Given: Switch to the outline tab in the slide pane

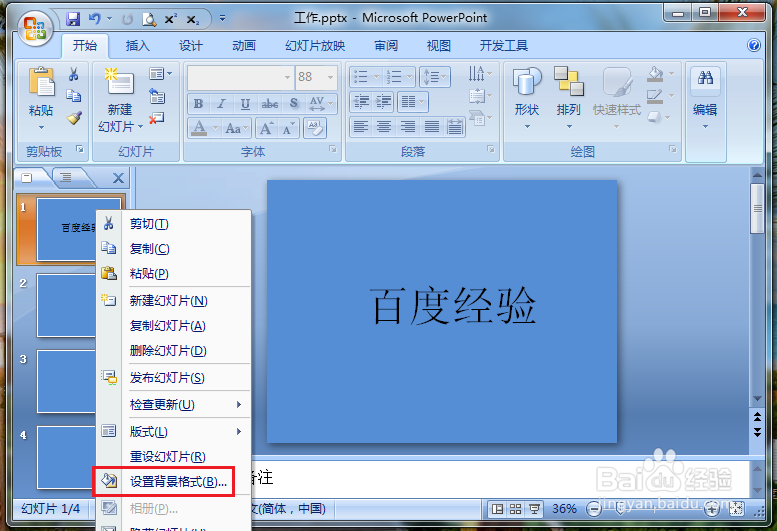Looking at the screenshot, I should click(x=66, y=177).
